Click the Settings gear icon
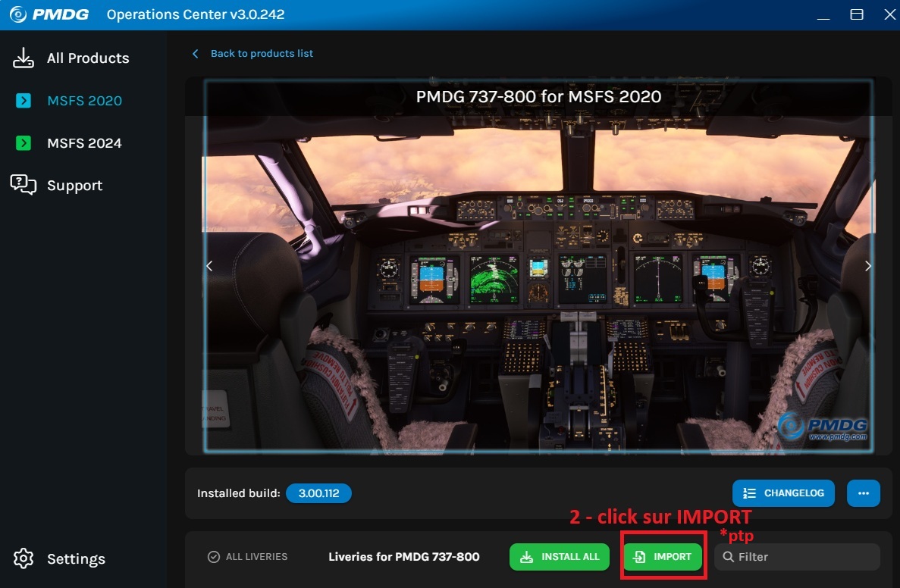The height and width of the screenshot is (588, 900). point(24,558)
